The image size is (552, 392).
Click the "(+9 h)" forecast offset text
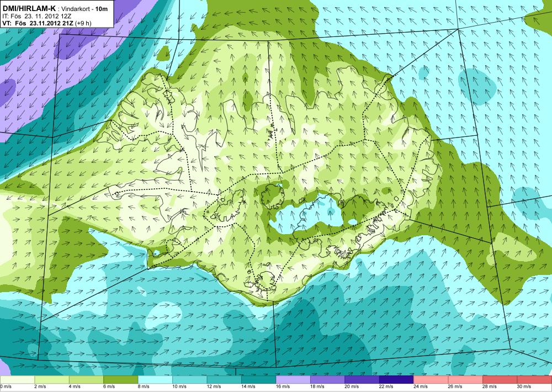(x=83, y=23)
